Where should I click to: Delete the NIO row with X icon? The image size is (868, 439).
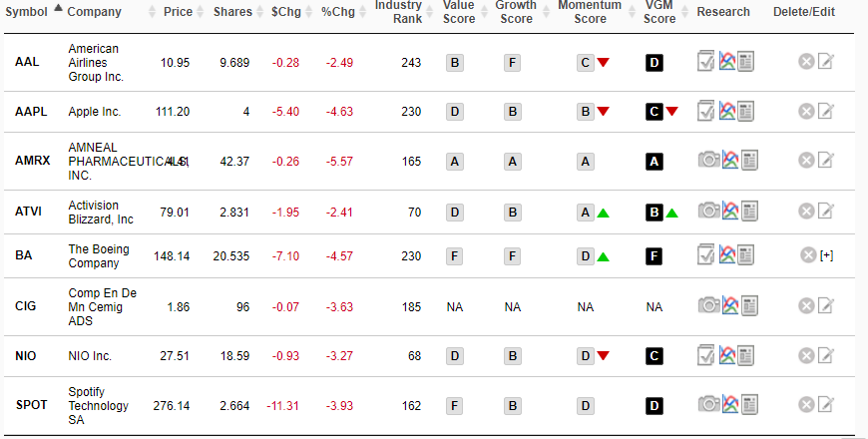[x=806, y=355]
